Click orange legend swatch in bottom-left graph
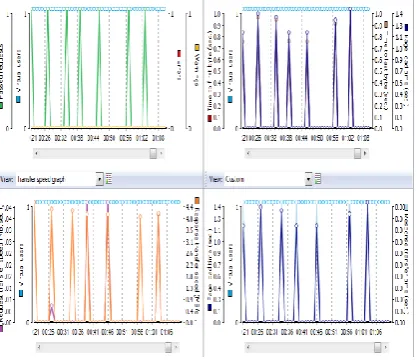This screenshot has height=360, width=417. click(197, 200)
